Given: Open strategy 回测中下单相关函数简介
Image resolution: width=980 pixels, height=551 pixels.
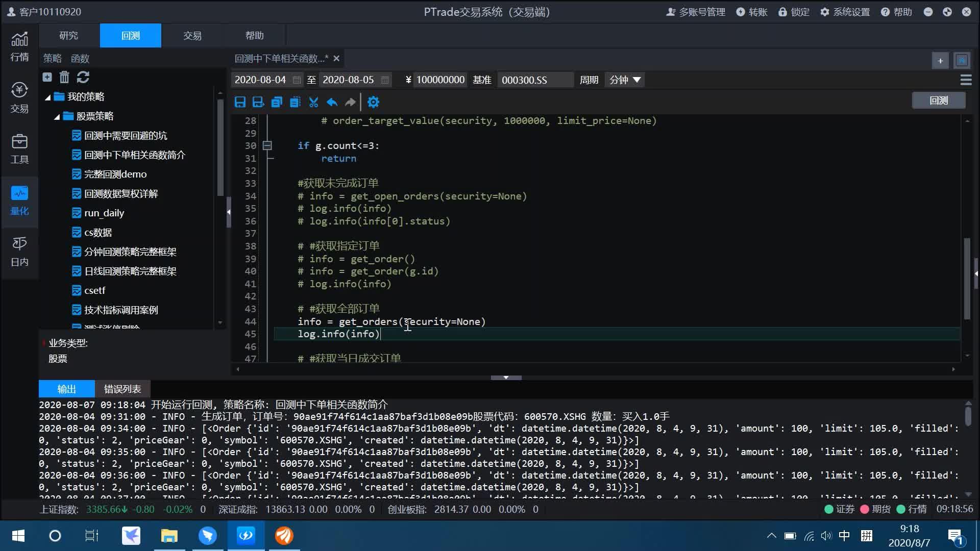Looking at the screenshot, I should (135, 155).
